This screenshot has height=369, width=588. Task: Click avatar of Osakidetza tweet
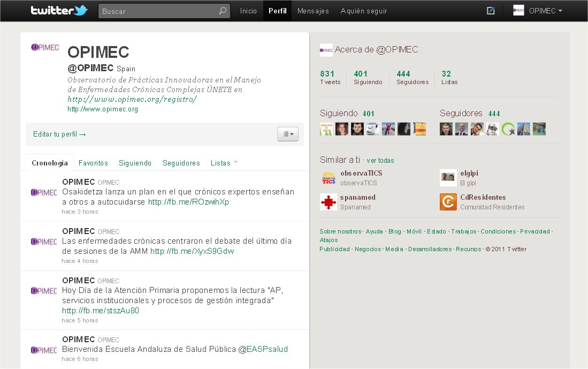44,192
